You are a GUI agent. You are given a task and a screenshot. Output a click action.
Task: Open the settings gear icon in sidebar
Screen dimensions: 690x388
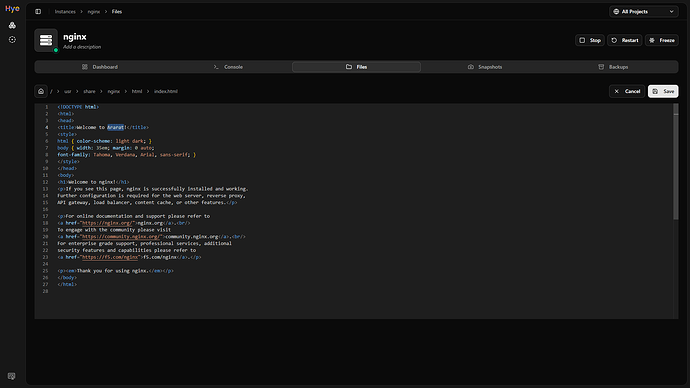[x=12, y=40]
